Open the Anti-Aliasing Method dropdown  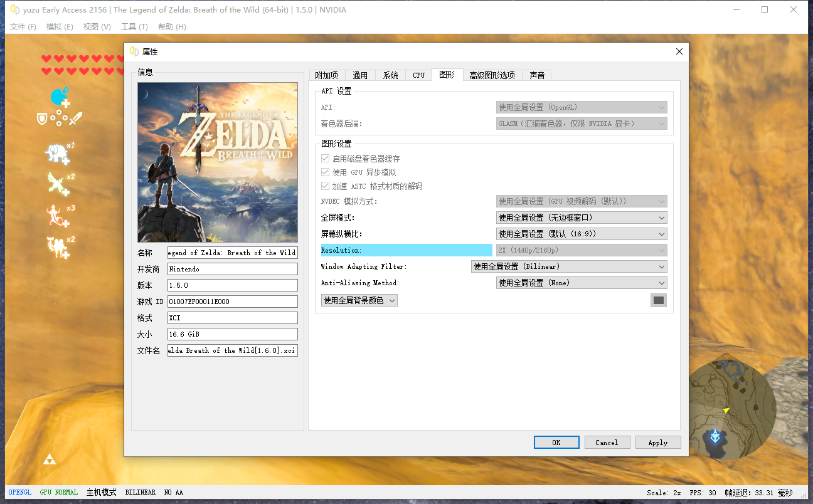(x=582, y=283)
